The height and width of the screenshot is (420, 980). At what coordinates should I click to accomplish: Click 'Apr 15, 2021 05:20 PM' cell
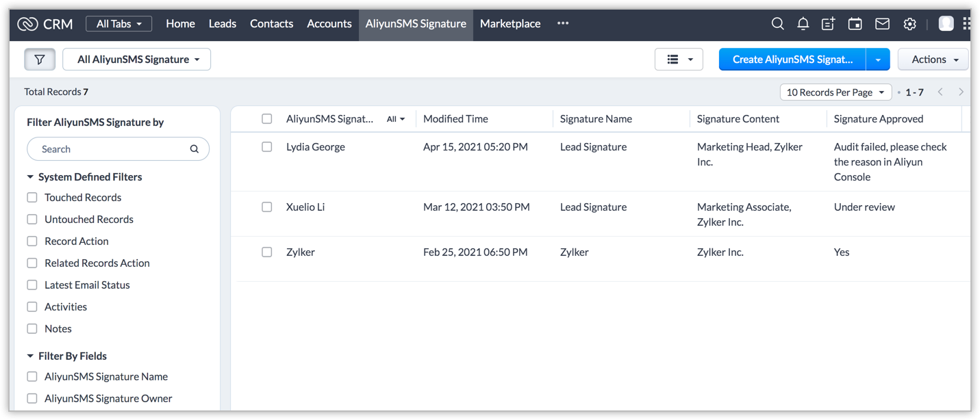(x=475, y=147)
